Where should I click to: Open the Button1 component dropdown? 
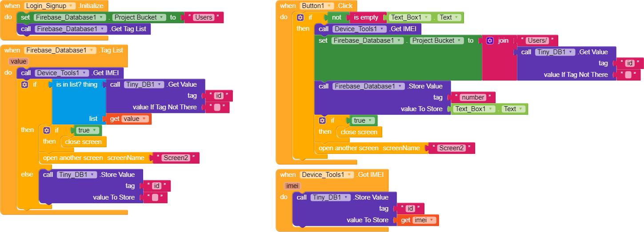pos(316,6)
